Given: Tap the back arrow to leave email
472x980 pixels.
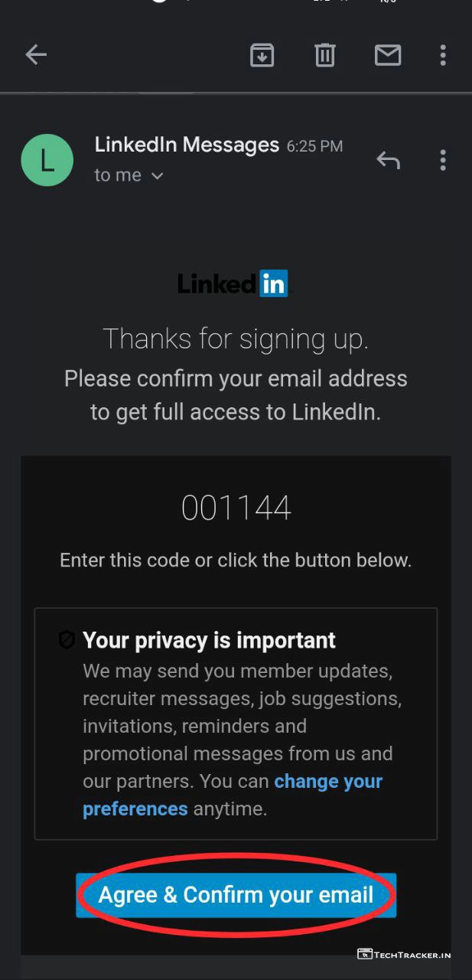Looking at the screenshot, I should (x=36, y=54).
